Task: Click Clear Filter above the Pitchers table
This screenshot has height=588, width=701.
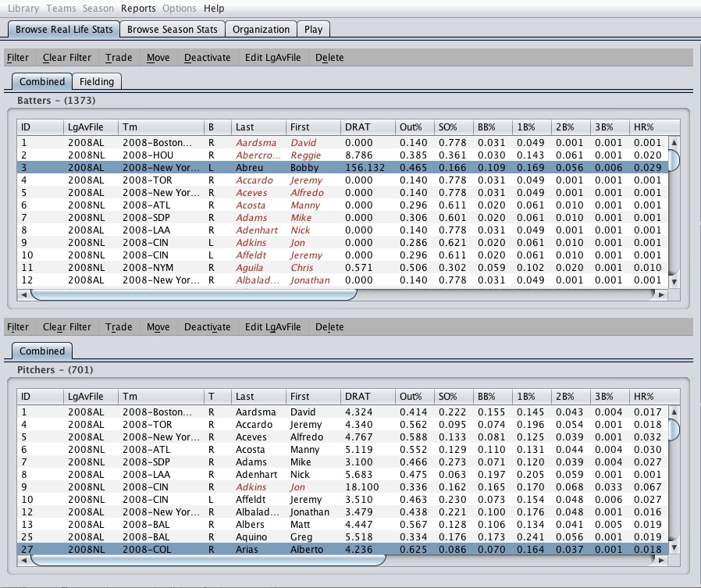Action: 67,327
